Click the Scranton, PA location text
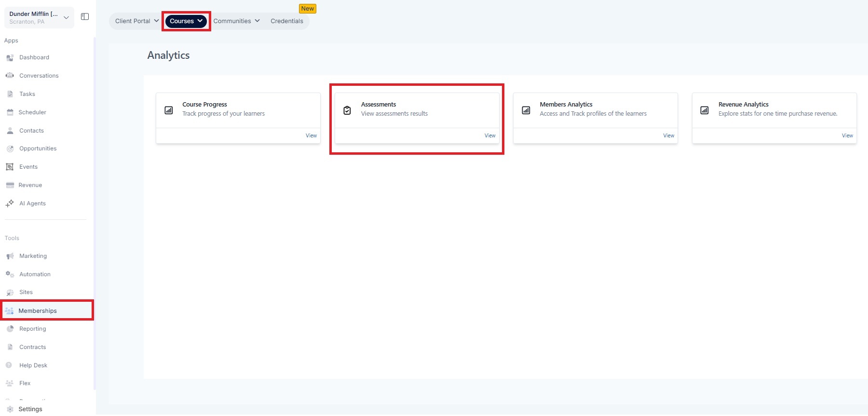 coord(27,22)
